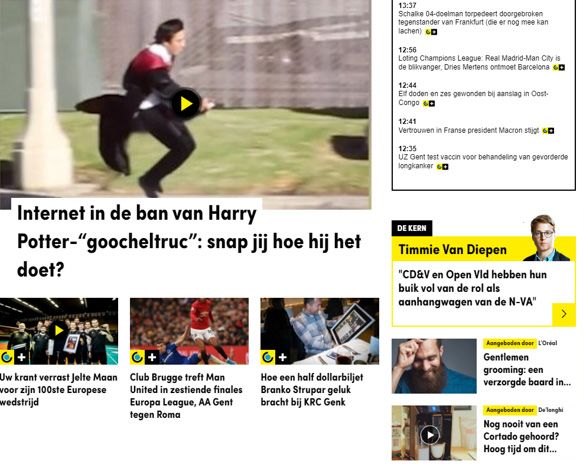
Task: Open the De Kern yellow arrow button
Action: (564, 314)
